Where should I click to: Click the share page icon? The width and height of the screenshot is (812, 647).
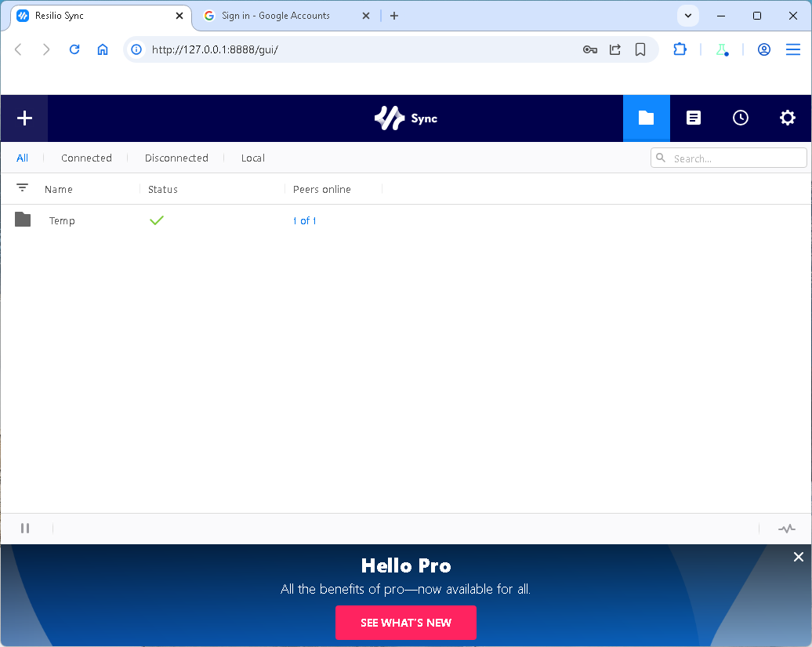click(614, 49)
